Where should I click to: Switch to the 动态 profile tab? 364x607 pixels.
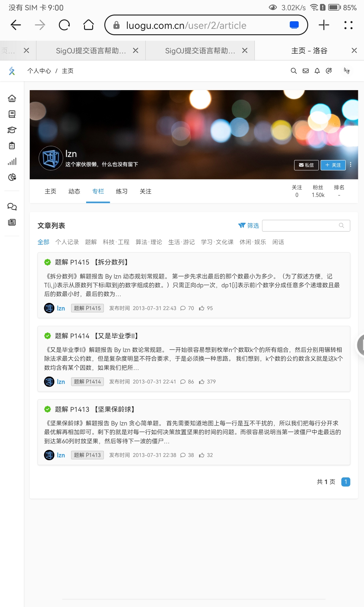tap(74, 192)
